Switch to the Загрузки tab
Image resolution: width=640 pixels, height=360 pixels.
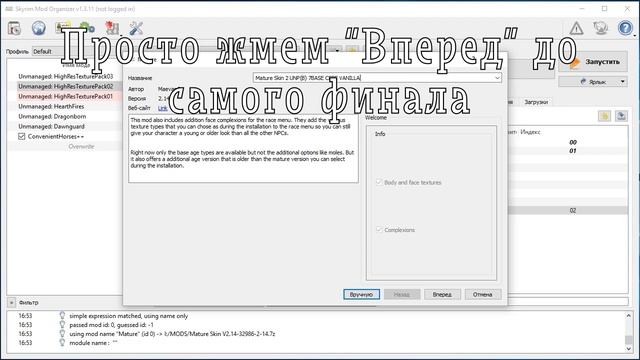(x=536, y=102)
